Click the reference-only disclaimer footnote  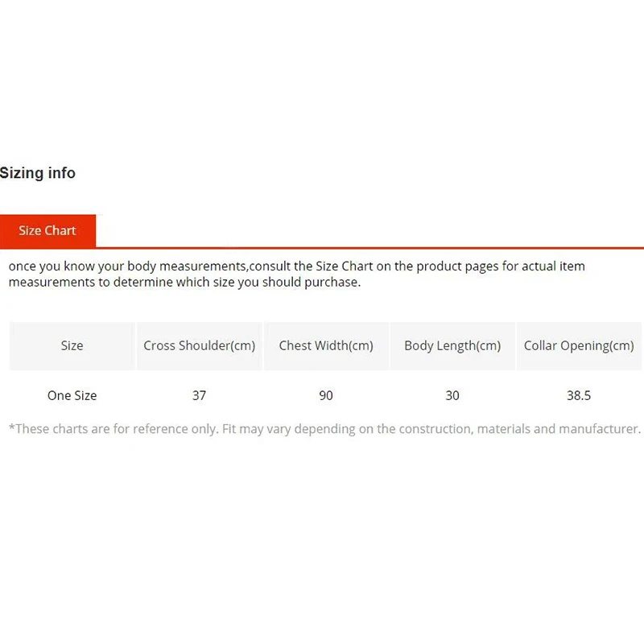pos(324,429)
